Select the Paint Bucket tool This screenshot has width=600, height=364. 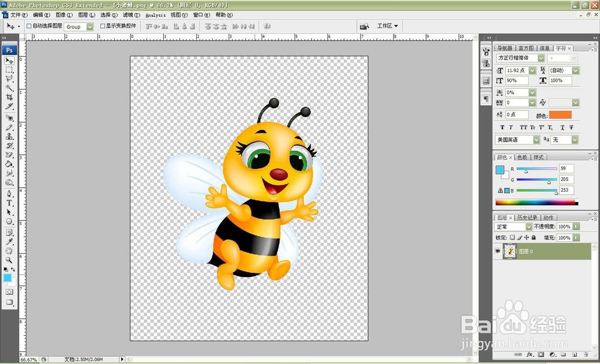[9, 164]
